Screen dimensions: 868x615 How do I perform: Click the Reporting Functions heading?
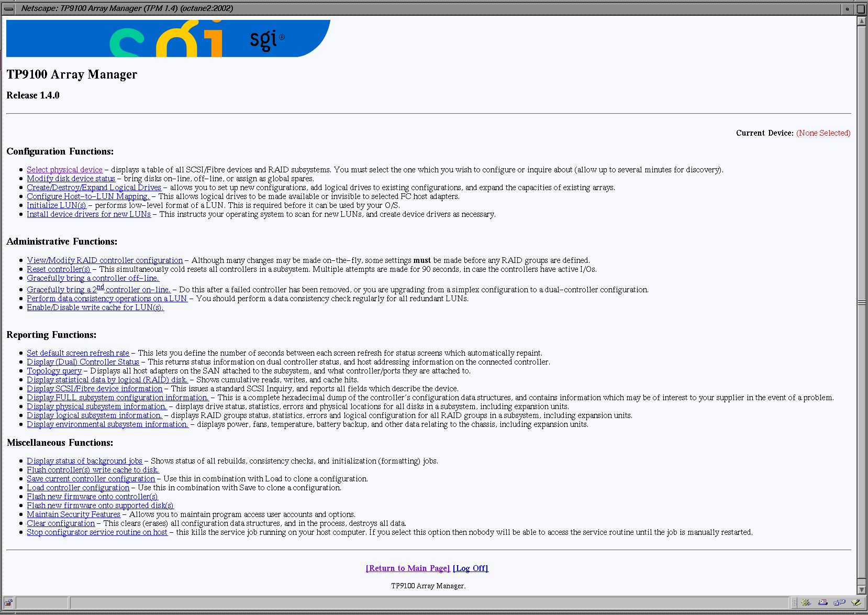click(51, 335)
